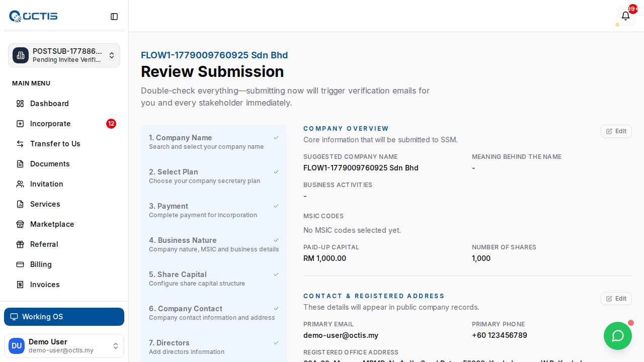
Task: Open Services menu item
Action: pos(64,204)
